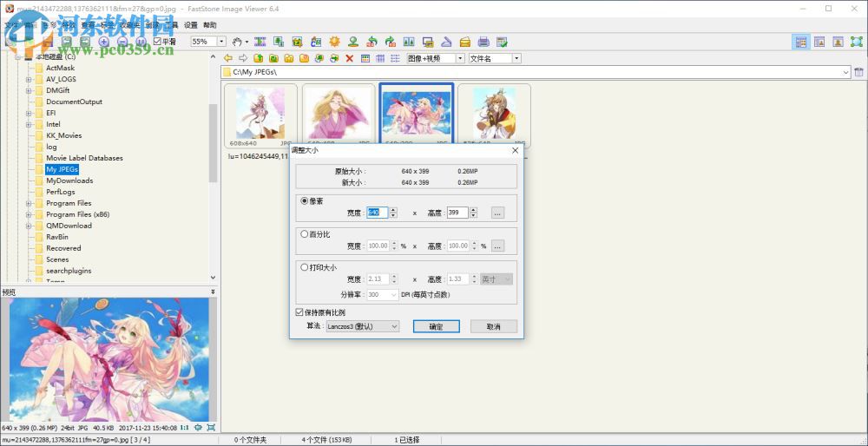The height and width of the screenshot is (446, 868).
Task: Expand the Program Files (x86) folder node
Action: click(x=29, y=214)
